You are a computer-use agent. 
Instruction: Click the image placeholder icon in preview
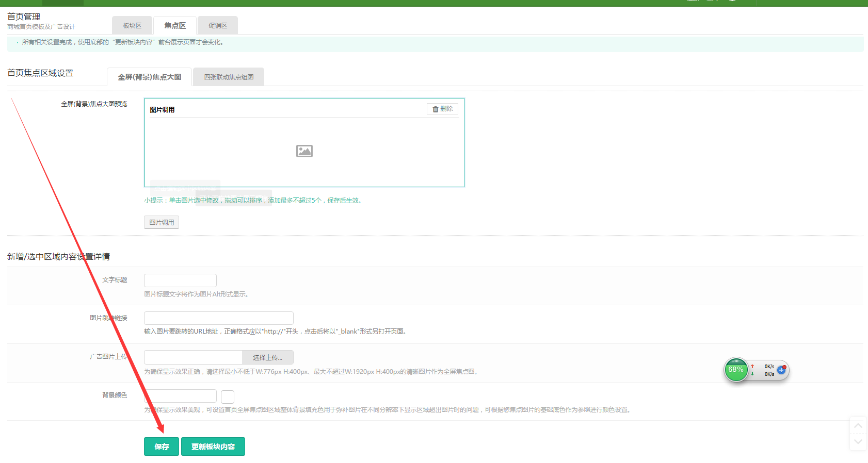tap(304, 151)
